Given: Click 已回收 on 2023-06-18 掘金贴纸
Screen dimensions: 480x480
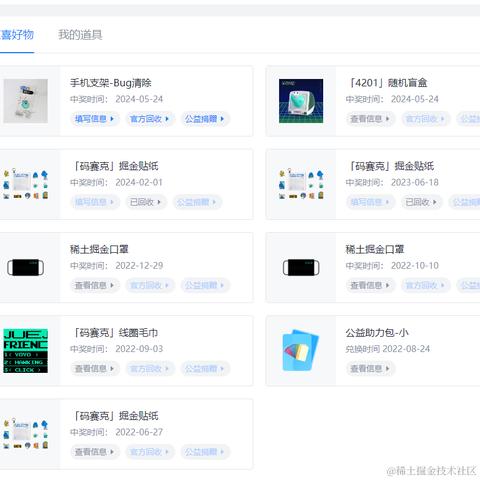Looking at the screenshot, I should pos(421,202).
